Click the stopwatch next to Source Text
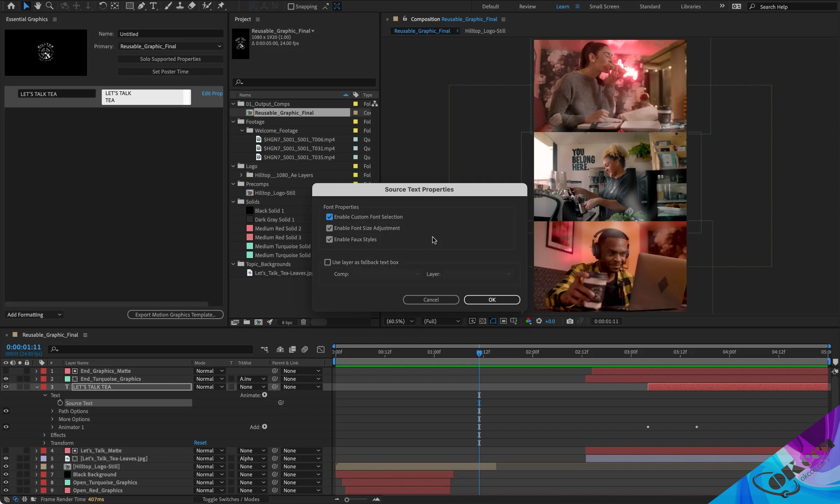840x504 pixels. click(x=60, y=403)
